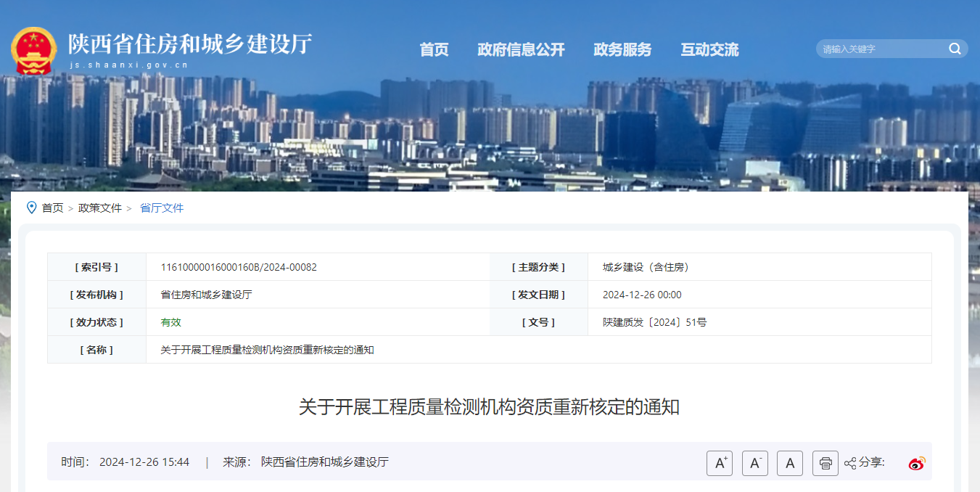Open the 政务服务 navigation menu
This screenshot has height=492, width=980.
point(622,49)
